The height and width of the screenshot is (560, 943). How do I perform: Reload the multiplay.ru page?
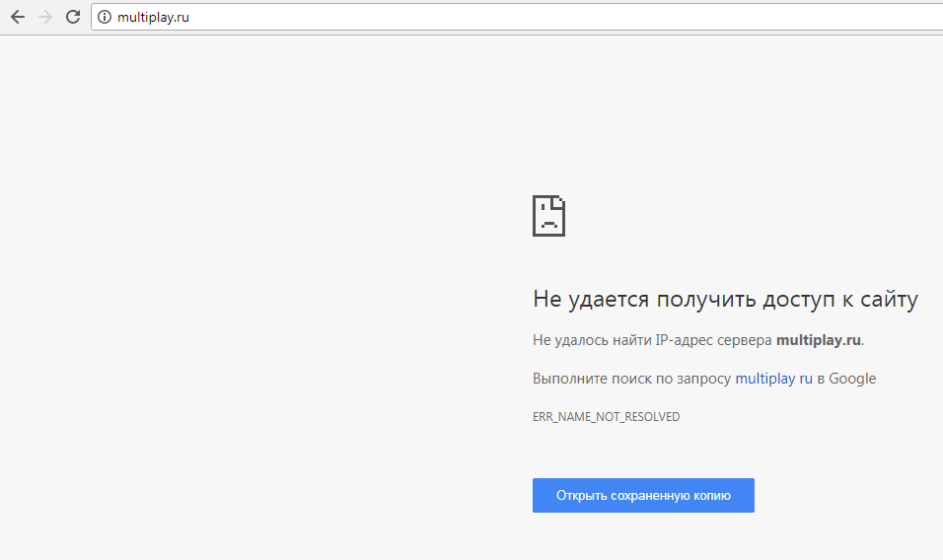click(x=73, y=17)
